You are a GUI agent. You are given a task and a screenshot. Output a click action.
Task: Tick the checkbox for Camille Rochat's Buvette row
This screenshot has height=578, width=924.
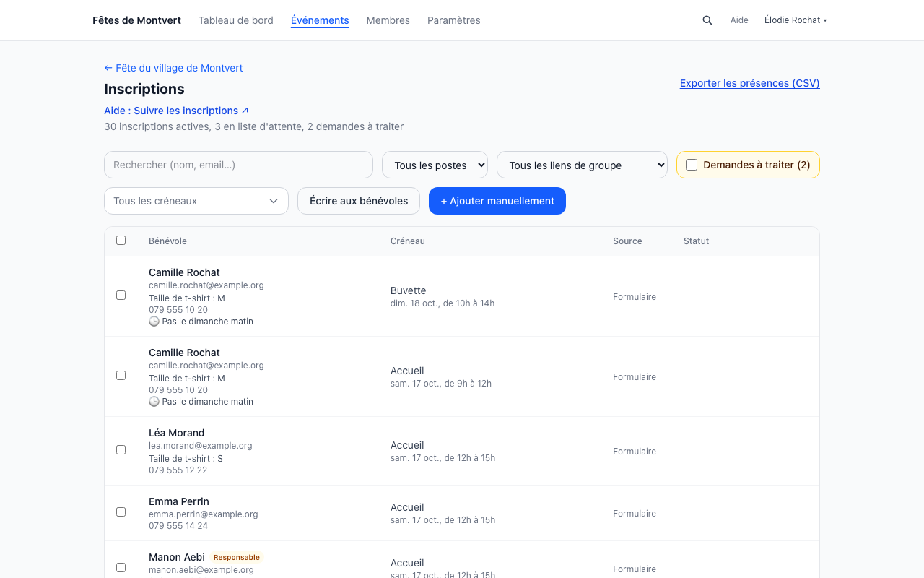click(121, 296)
